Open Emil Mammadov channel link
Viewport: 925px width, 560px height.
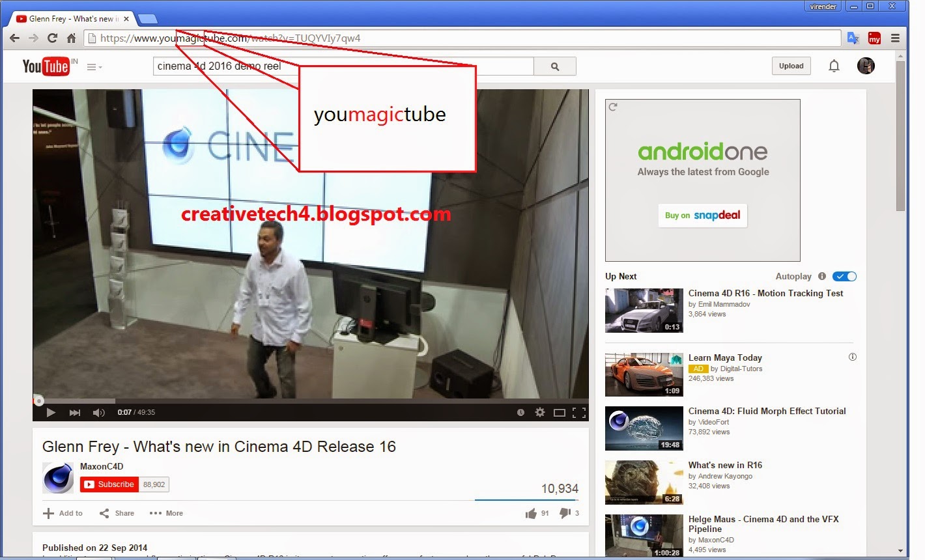click(724, 304)
